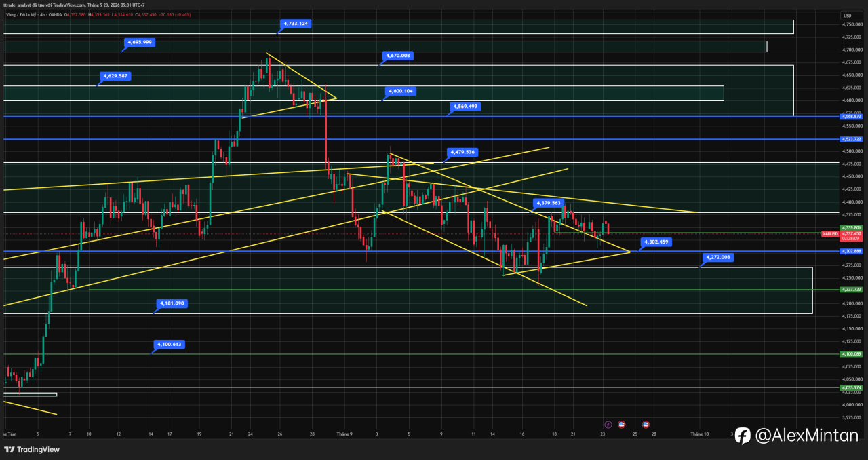Image resolution: width=868 pixels, height=460 pixels.
Task: Click the TradingView logo
Action: point(32,449)
